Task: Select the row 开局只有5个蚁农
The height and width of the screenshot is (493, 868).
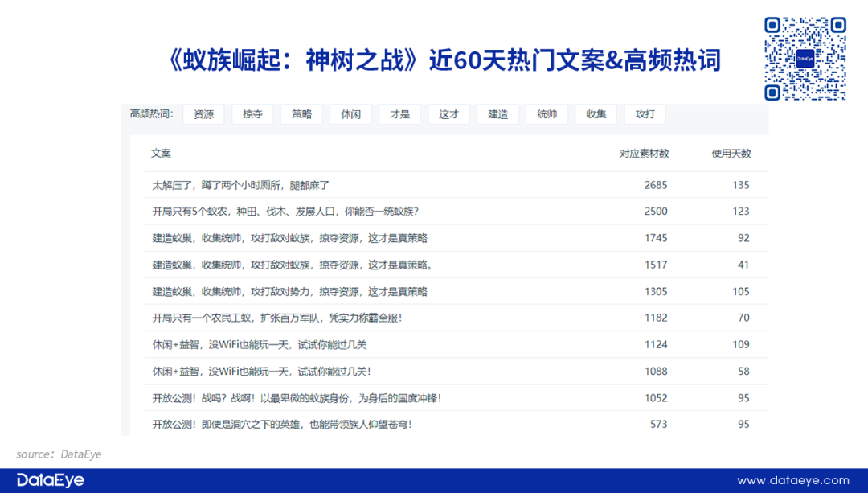Action: [457, 212]
